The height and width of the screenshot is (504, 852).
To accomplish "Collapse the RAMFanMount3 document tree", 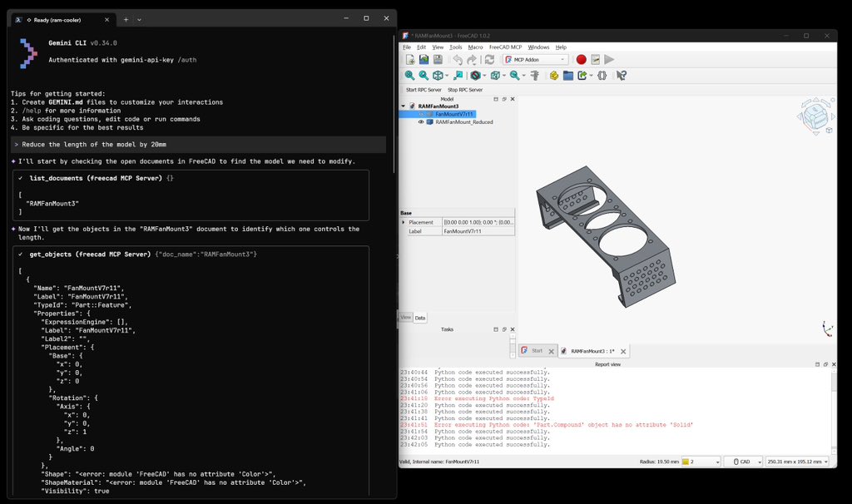I will coord(404,106).
